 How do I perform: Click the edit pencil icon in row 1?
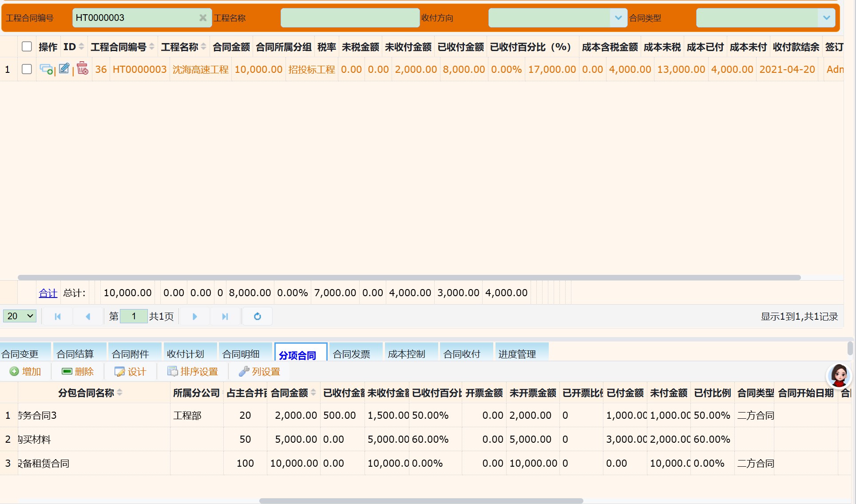(x=64, y=69)
